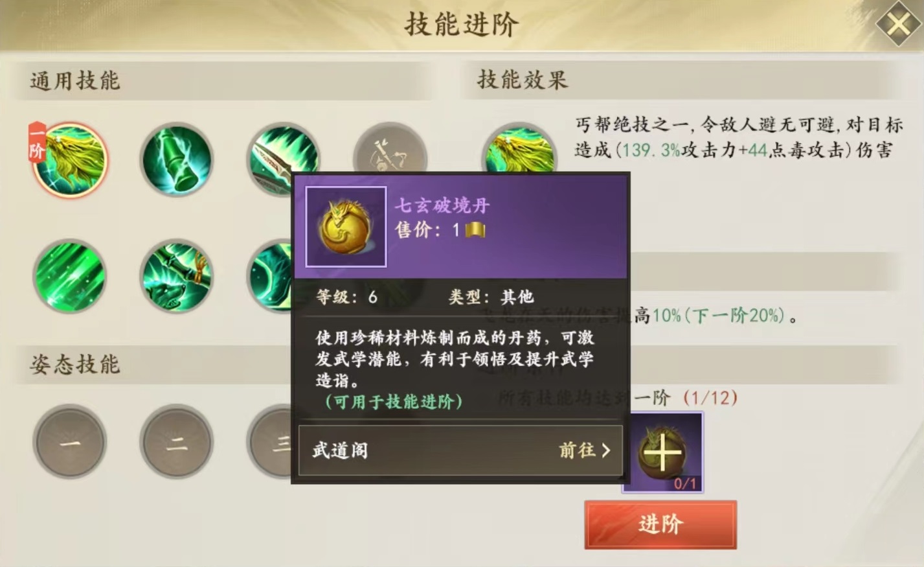The height and width of the screenshot is (567, 924).
Task: Select the green bamboo staff skill icon
Action: [177, 159]
